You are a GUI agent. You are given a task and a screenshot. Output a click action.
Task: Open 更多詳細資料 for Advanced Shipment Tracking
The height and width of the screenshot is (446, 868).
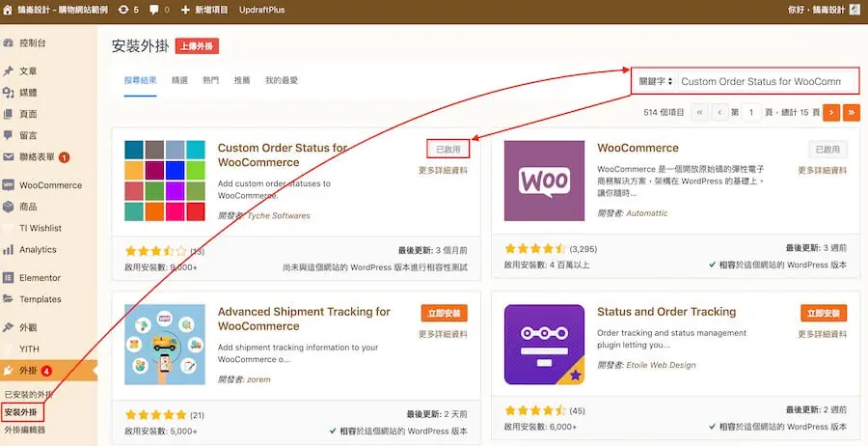pyautogui.click(x=443, y=334)
